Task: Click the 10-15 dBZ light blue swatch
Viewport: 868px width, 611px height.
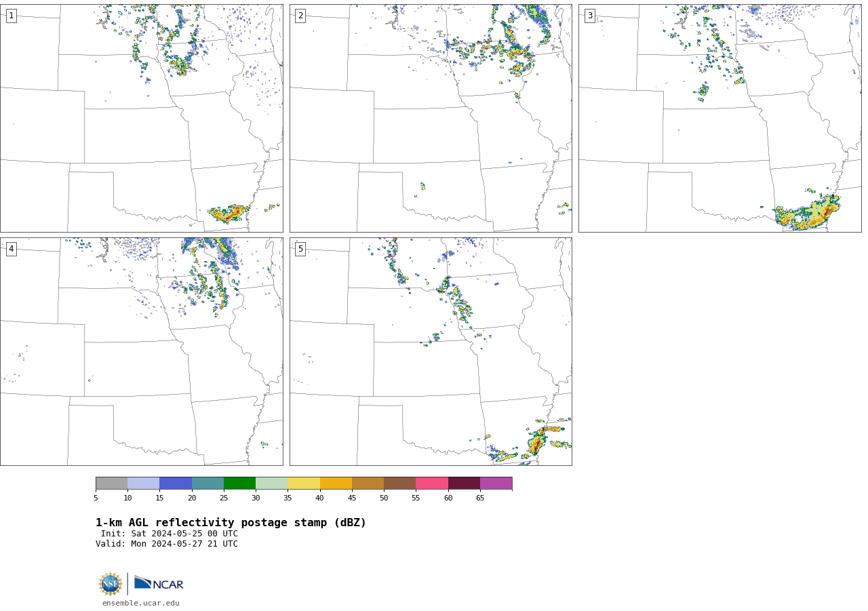Action: 143,484
